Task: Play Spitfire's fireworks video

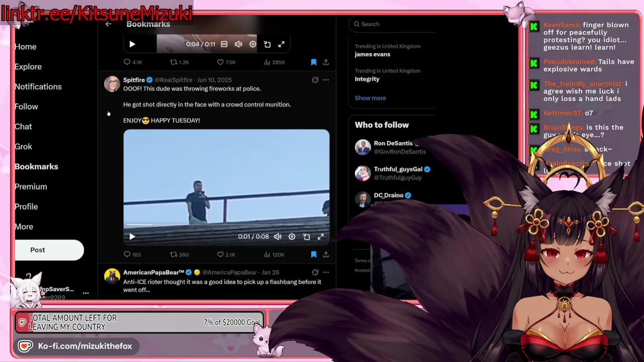Action: pos(132,237)
